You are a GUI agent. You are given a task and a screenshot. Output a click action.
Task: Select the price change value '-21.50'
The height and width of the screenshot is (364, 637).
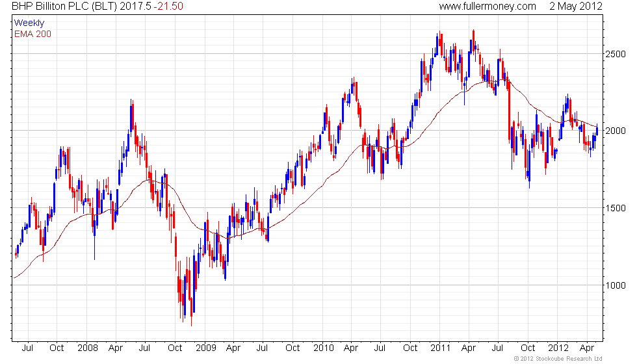[168, 6]
